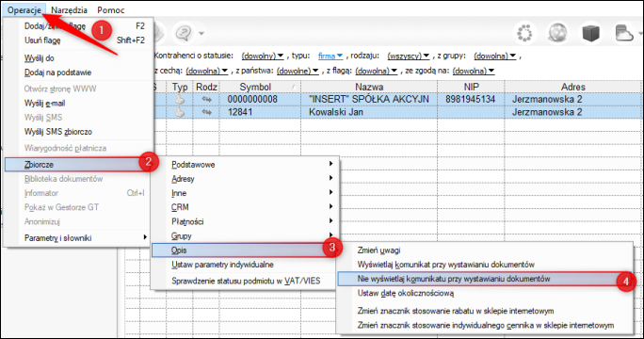Screen dimensions: 644x339
Task: Open the z flagą dowolna dropdown
Action: (x=377, y=71)
